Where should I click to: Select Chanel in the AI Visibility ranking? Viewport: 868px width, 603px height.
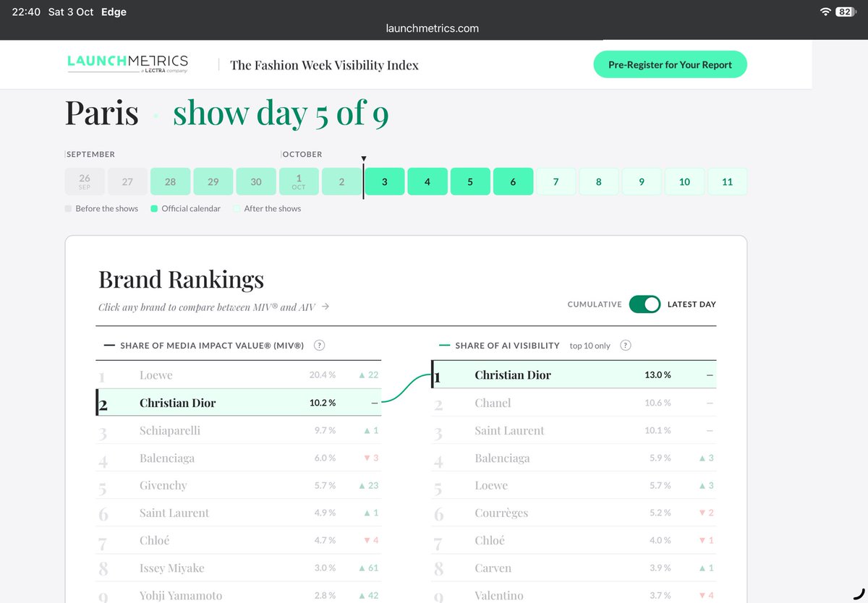pyautogui.click(x=574, y=403)
